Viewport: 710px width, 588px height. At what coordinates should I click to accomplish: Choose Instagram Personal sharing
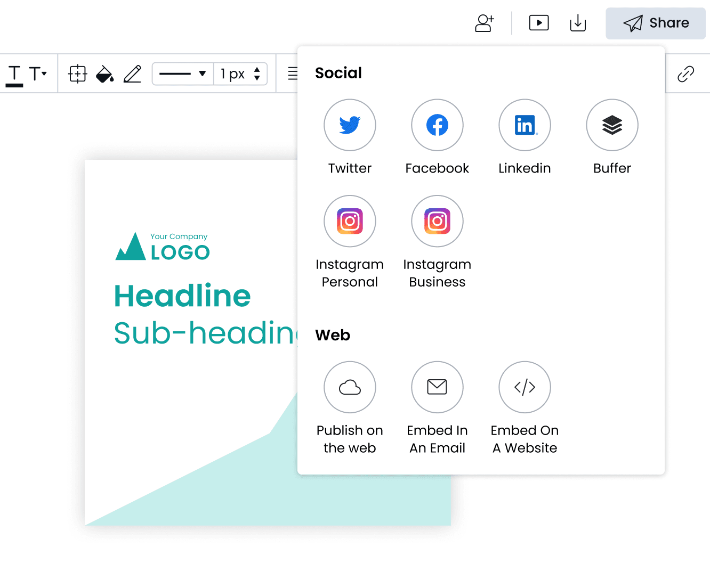(350, 221)
